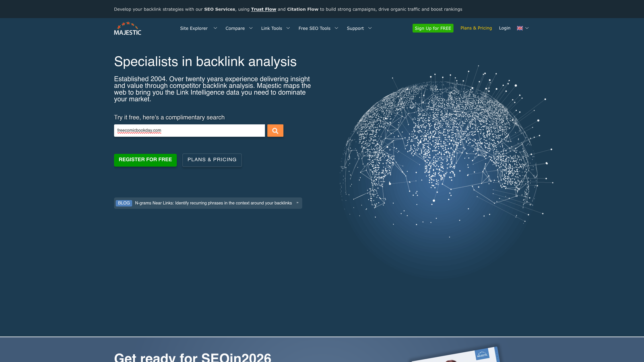Click the complimentary search input field
644x362 pixels.
[x=190, y=130]
